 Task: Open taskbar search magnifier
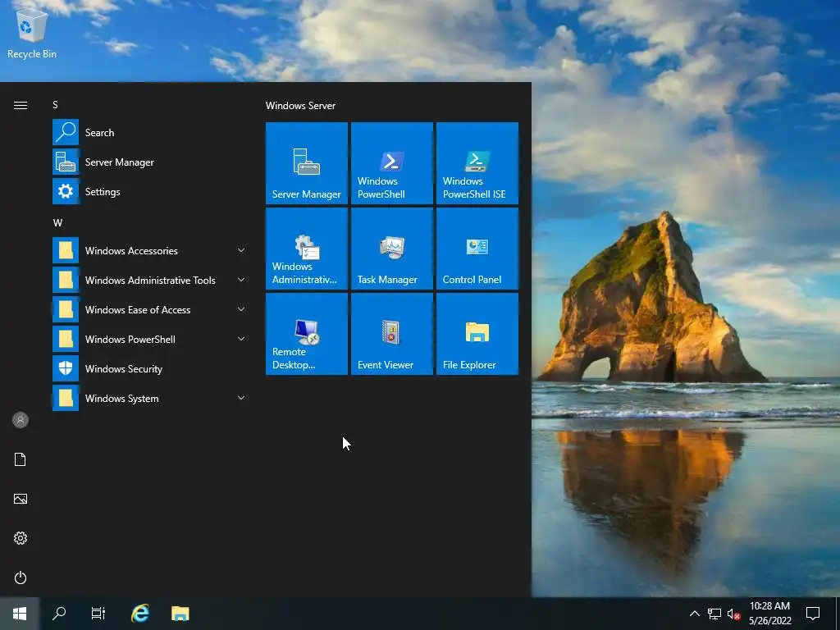pyautogui.click(x=59, y=614)
